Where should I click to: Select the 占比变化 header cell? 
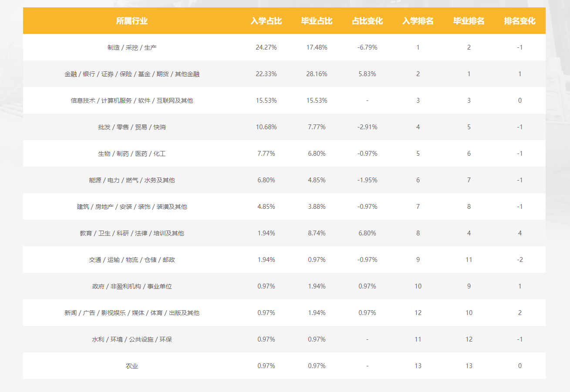click(x=367, y=21)
